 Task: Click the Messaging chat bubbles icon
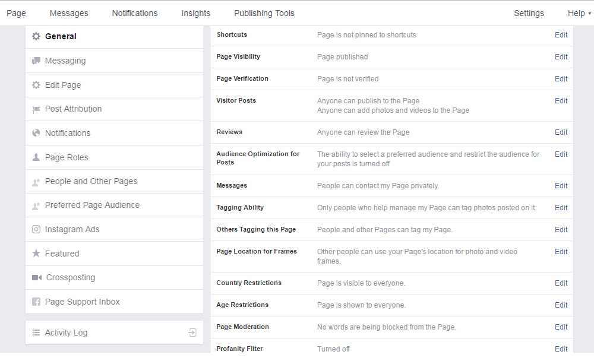36,61
